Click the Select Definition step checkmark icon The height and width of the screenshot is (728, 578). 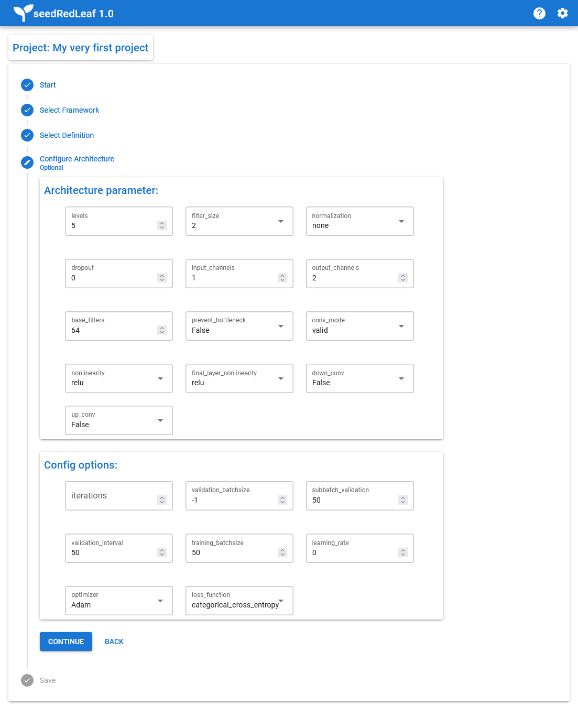[x=27, y=135]
